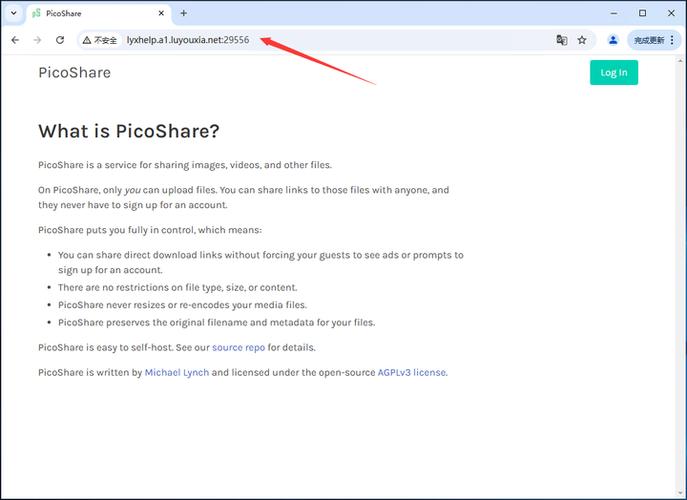687x500 pixels.
Task: Click the 完成更新 update button
Action: [649, 40]
